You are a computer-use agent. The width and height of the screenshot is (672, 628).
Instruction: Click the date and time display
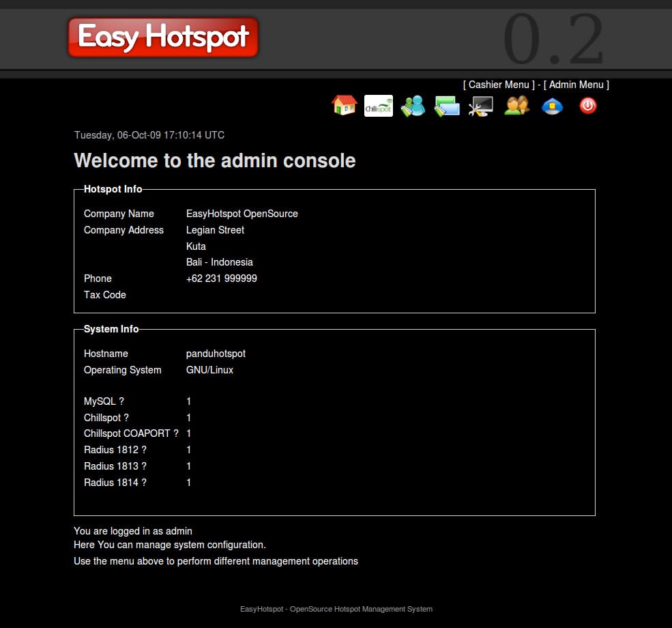coord(149,135)
